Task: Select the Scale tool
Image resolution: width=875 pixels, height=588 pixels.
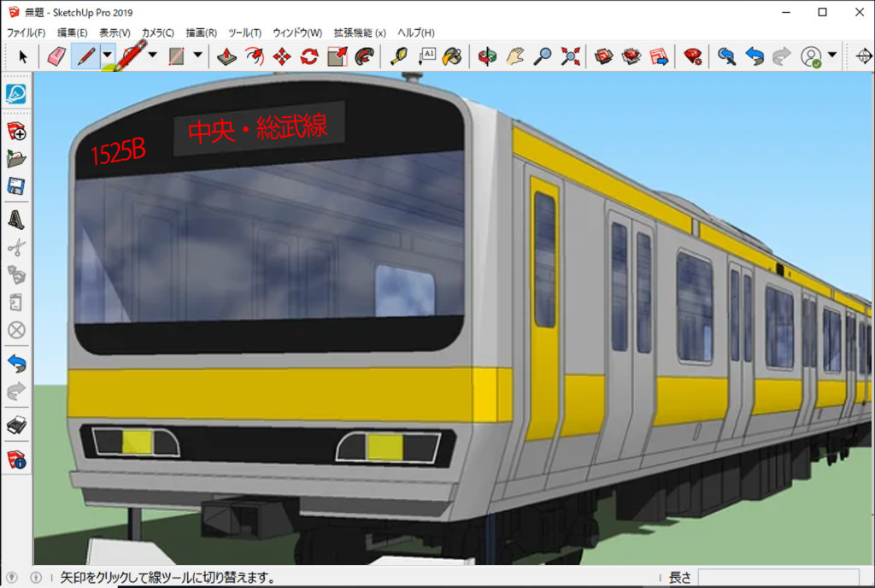Action: click(x=337, y=56)
